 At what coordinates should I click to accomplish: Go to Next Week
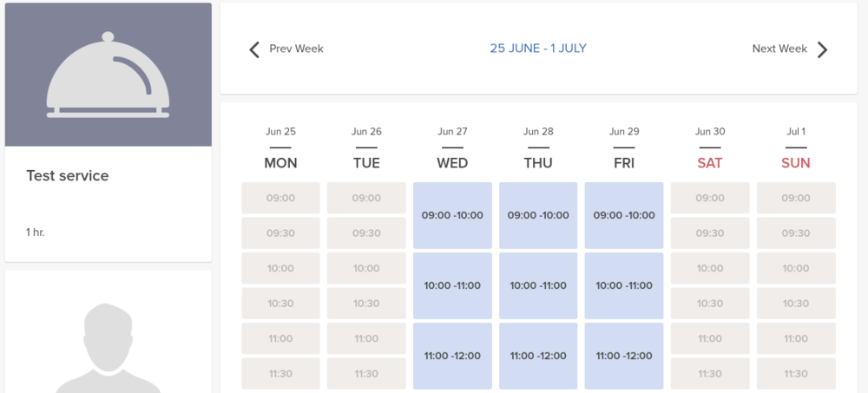tap(779, 49)
